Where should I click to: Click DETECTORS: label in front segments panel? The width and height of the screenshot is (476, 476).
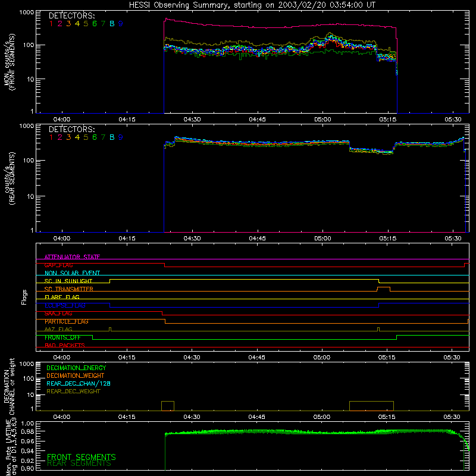tap(71, 15)
